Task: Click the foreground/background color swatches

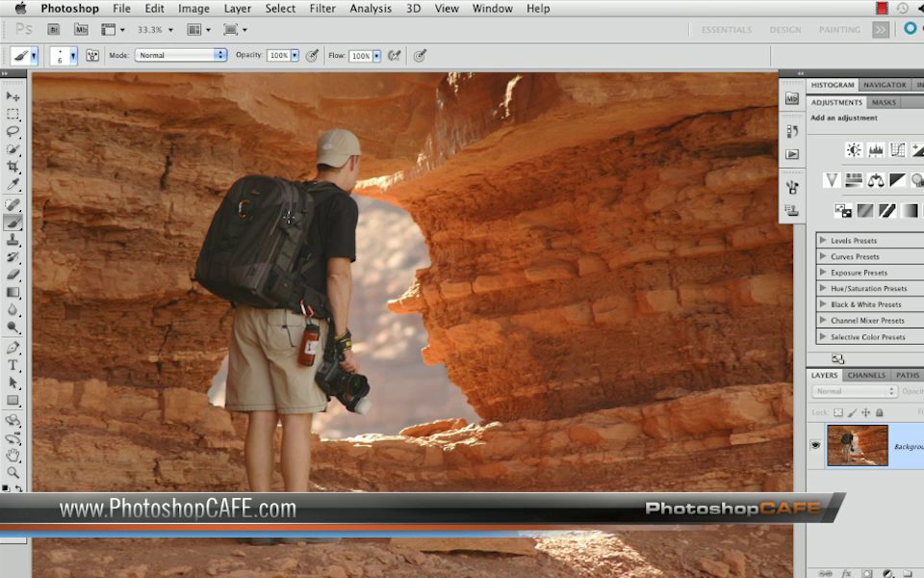Action: coord(6,488)
